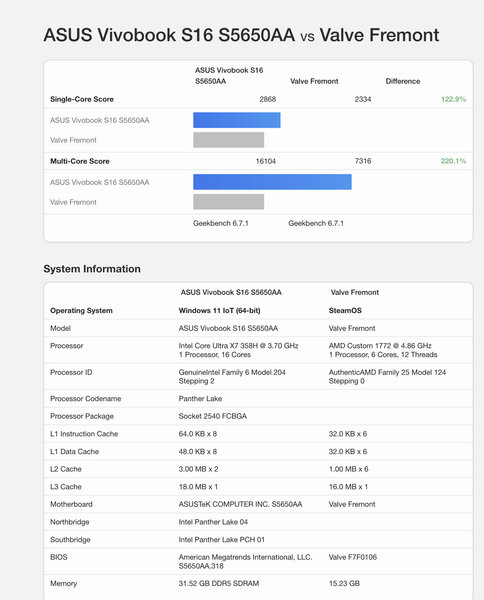Click the ASUSTeK COMPUTER INC. S5650AA motherboard value

240,504
